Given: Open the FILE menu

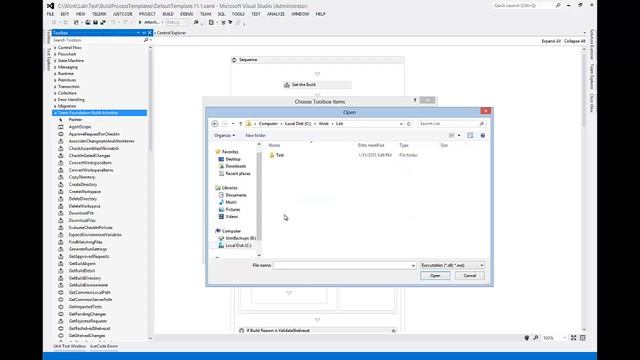Looking at the screenshot, I should (50, 14).
